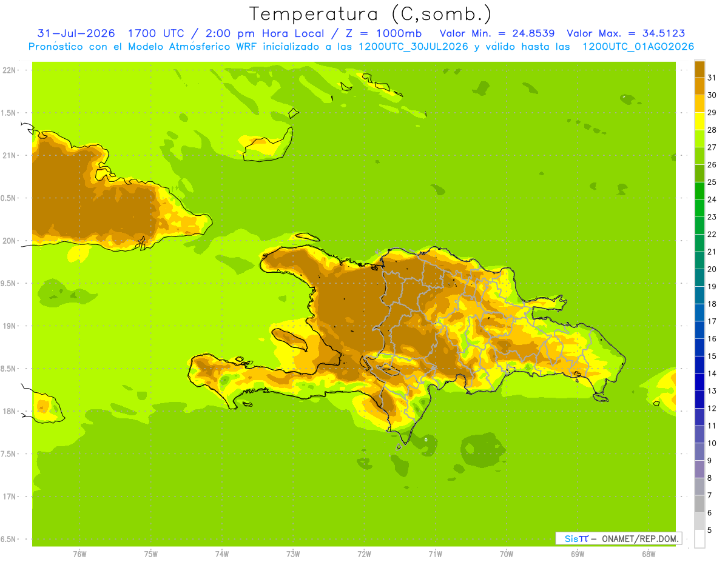Click the '74W' longitude axis label
This screenshot has width=728, height=562.
point(221,554)
